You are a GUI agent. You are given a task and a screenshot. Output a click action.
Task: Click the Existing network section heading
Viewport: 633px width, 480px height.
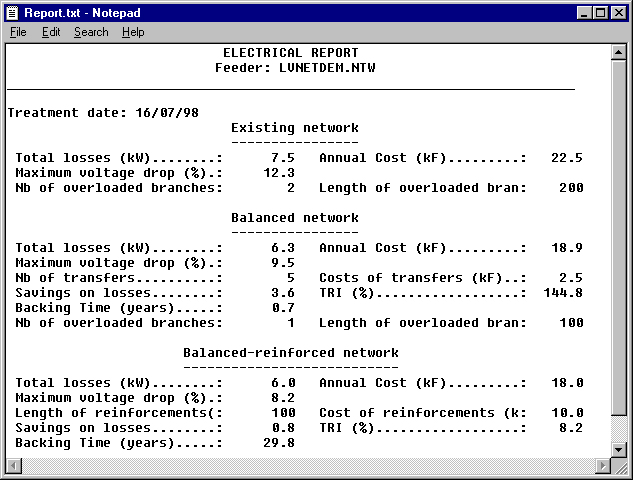point(294,128)
